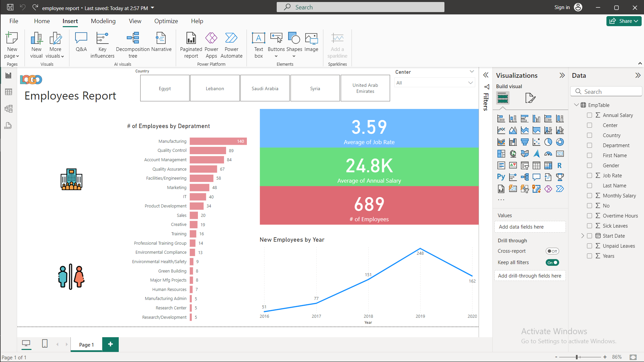Open the View ribbon tab
Image resolution: width=644 pixels, height=362 pixels.
(x=135, y=21)
